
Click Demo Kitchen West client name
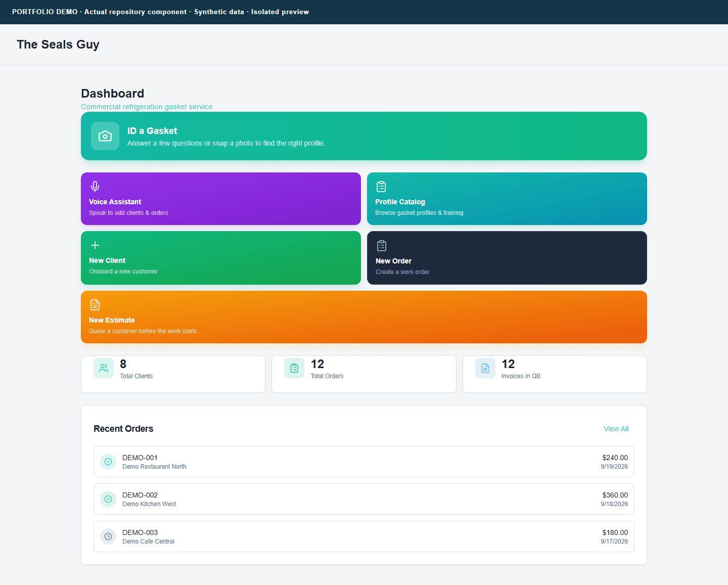149,504
